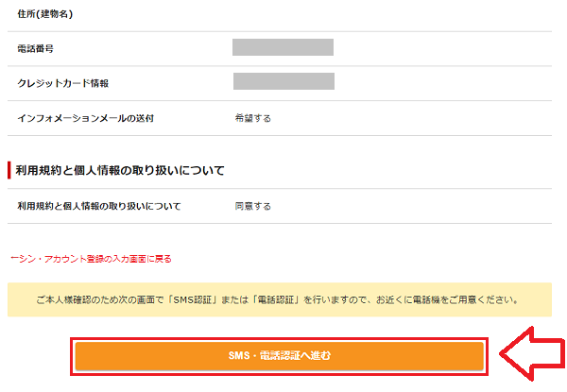Click the ご本人様確認のため text in the notice
The image size is (567, 392).
90,300
